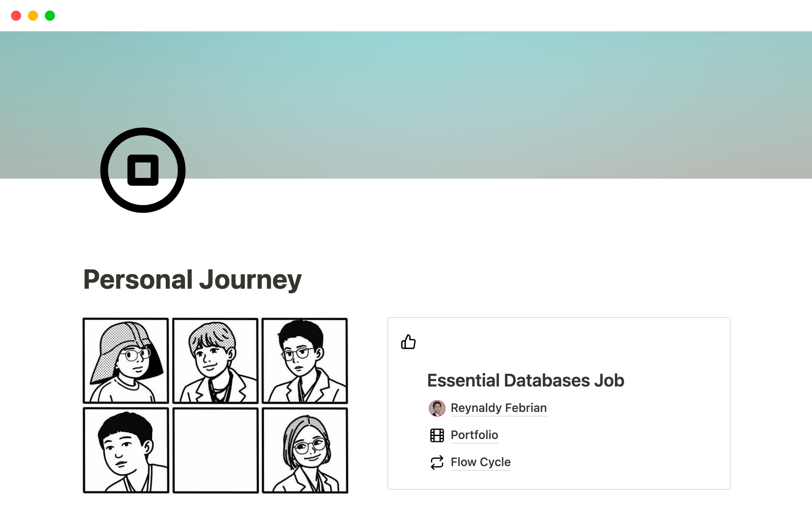Click the thumbs-up callout icon
Image resolution: width=812 pixels, height=508 pixels.
(x=408, y=342)
